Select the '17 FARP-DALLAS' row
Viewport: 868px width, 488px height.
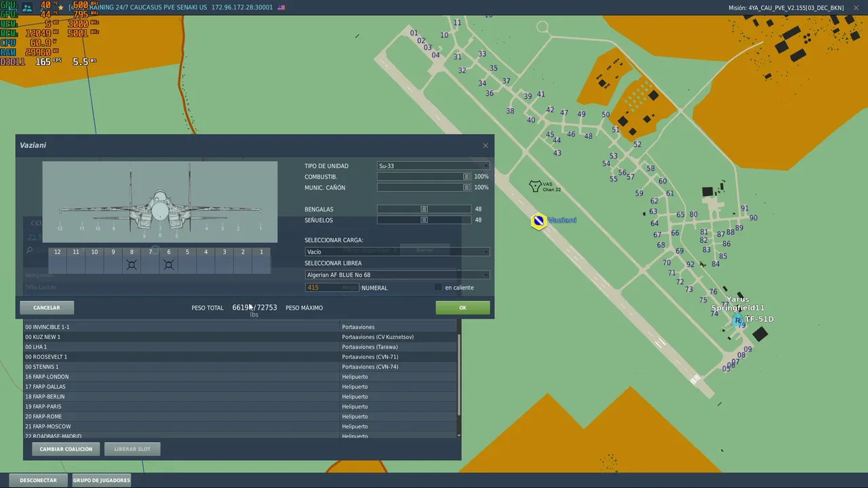point(241,386)
